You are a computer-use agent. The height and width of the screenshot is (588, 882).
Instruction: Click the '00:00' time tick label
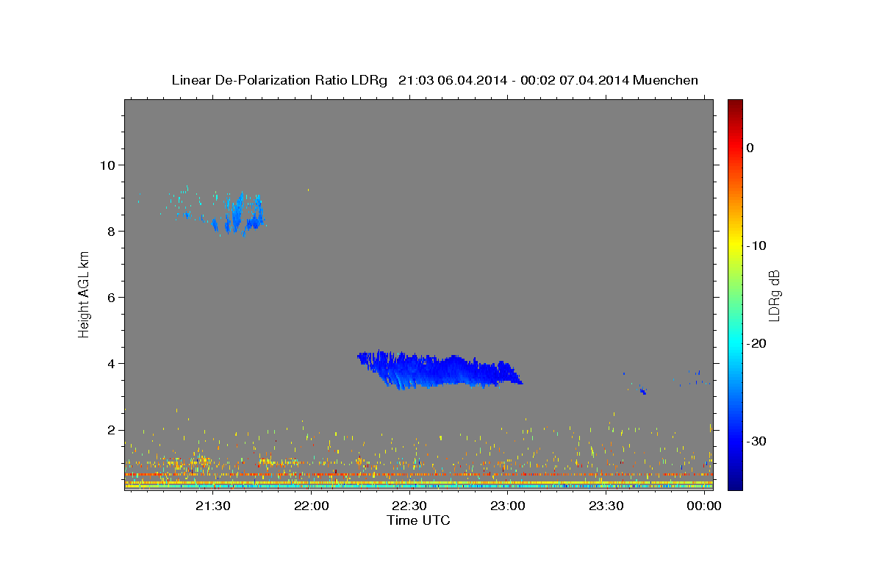coord(704,506)
